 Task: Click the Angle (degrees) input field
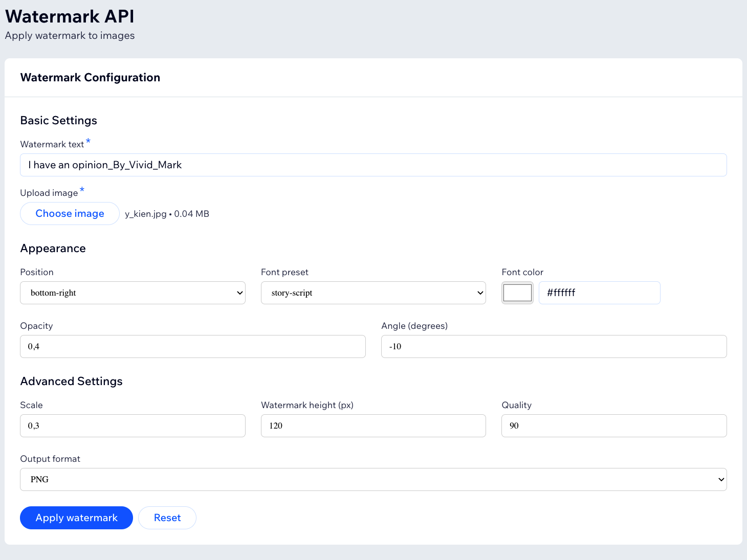[554, 347]
